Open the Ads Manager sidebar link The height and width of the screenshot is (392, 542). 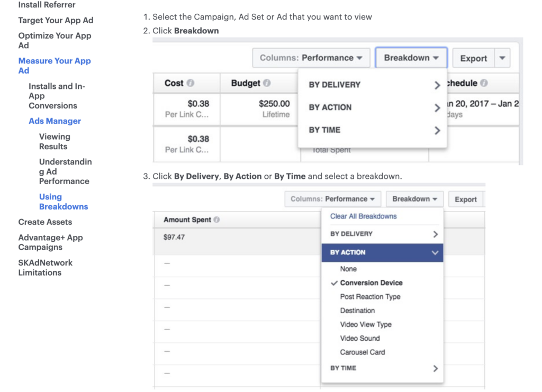pos(55,121)
